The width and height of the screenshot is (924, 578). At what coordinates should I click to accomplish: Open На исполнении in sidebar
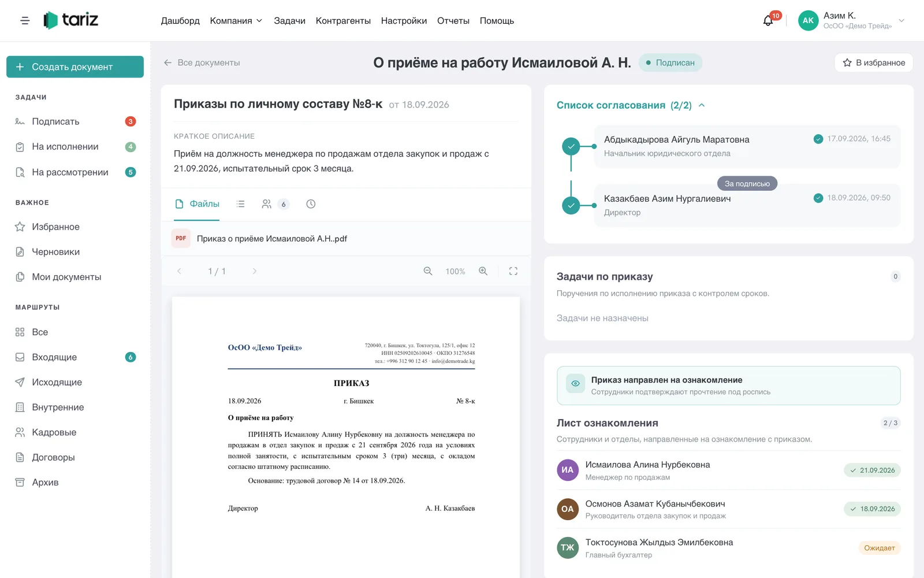coord(75,147)
